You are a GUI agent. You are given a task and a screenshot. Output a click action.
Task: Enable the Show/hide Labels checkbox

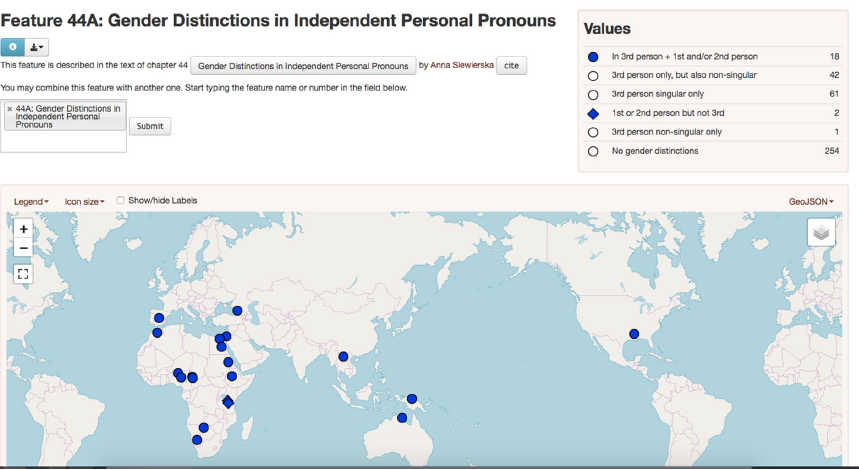click(x=121, y=200)
